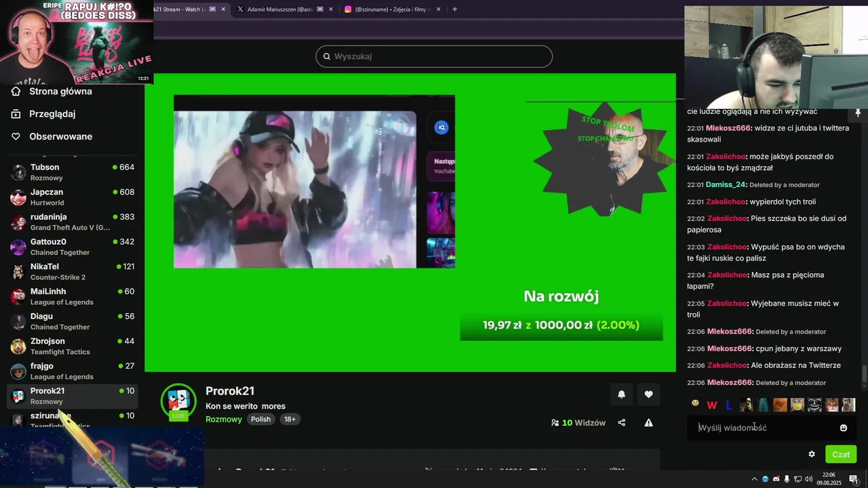Click the Polish language tag
This screenshot has height=488, width=868.
pyautogui.click(x=260, y=420)
